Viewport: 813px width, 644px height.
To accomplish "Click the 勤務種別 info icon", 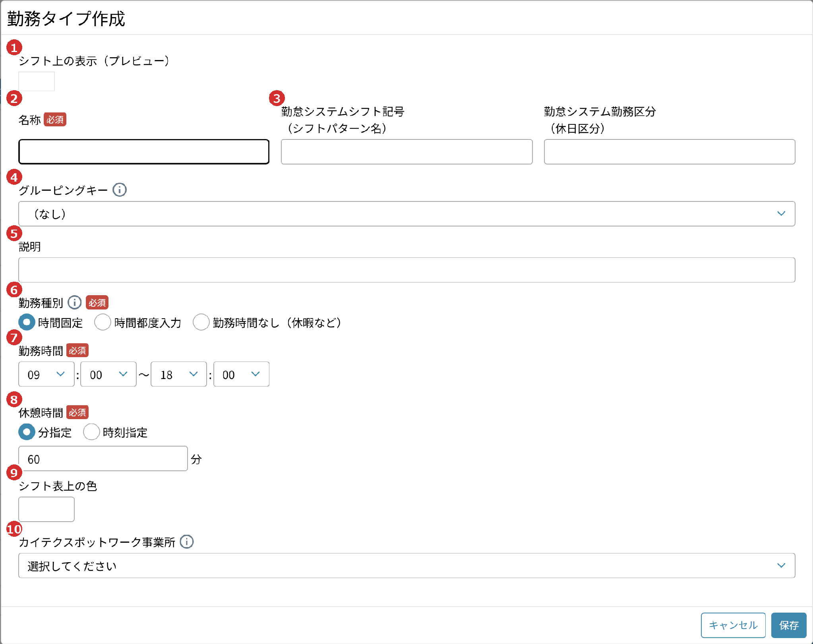I will point(75,303).
